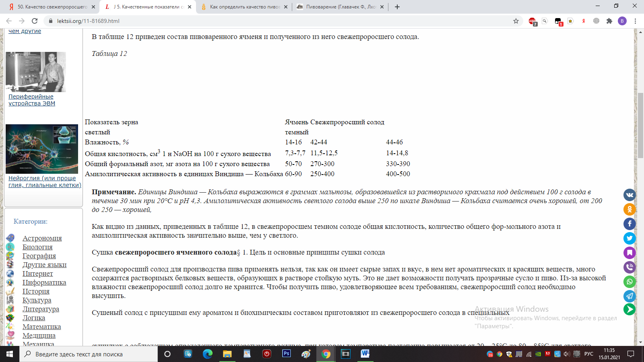Open the Логика category

click(34, 318)
